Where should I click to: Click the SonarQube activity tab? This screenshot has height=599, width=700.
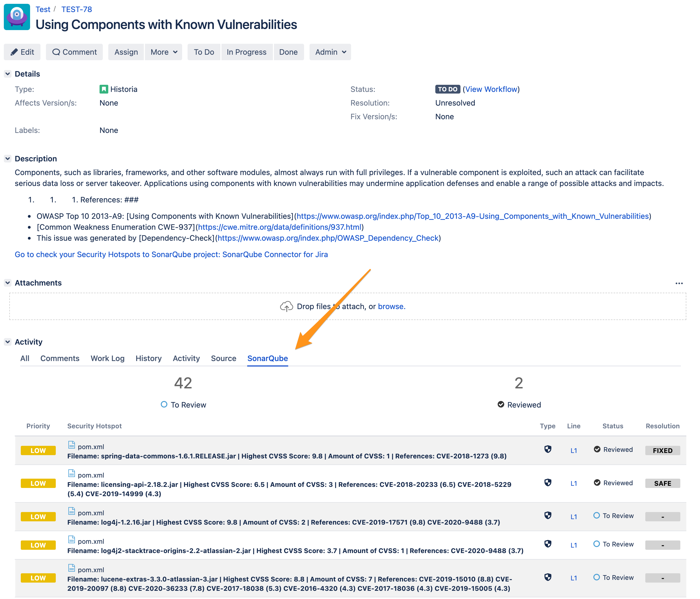pyautogui.click(x=267, y=358)
